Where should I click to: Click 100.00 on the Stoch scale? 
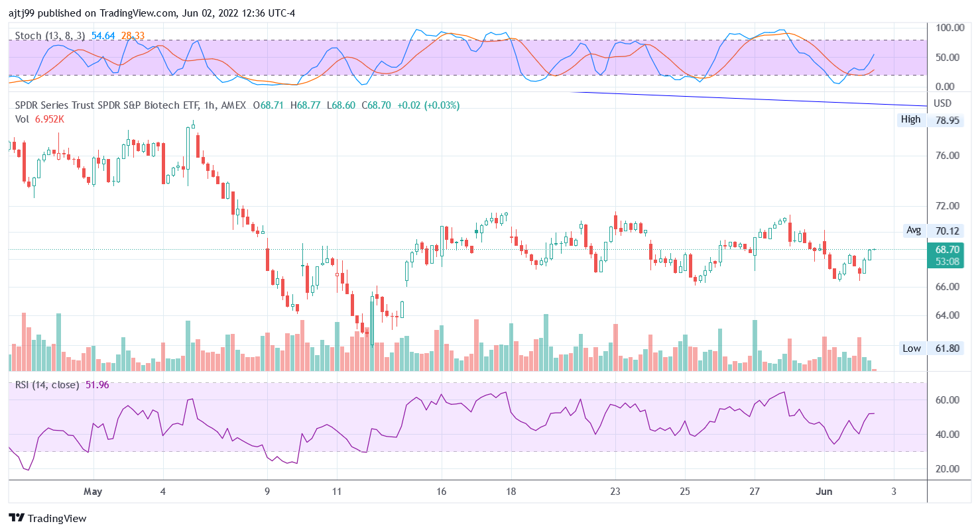[949, 28]
